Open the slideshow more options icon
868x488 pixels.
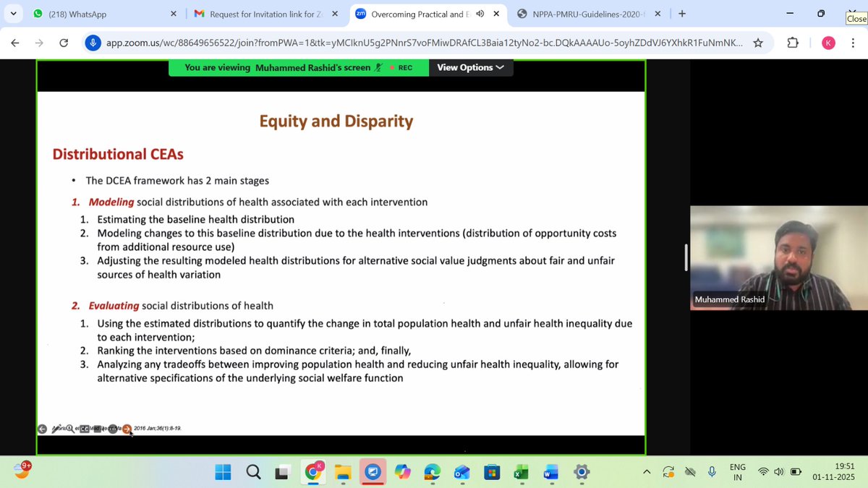click(x=113, y=429)
